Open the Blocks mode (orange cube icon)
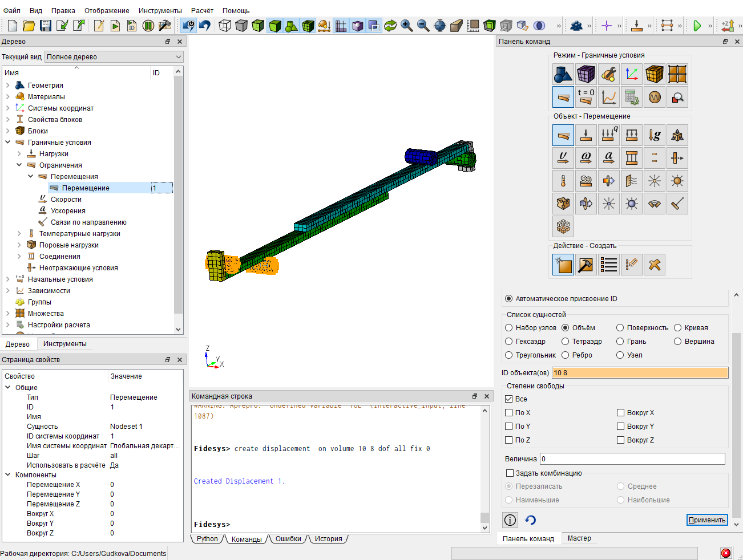This screenshot has width=743, height=560. [655, 74]
